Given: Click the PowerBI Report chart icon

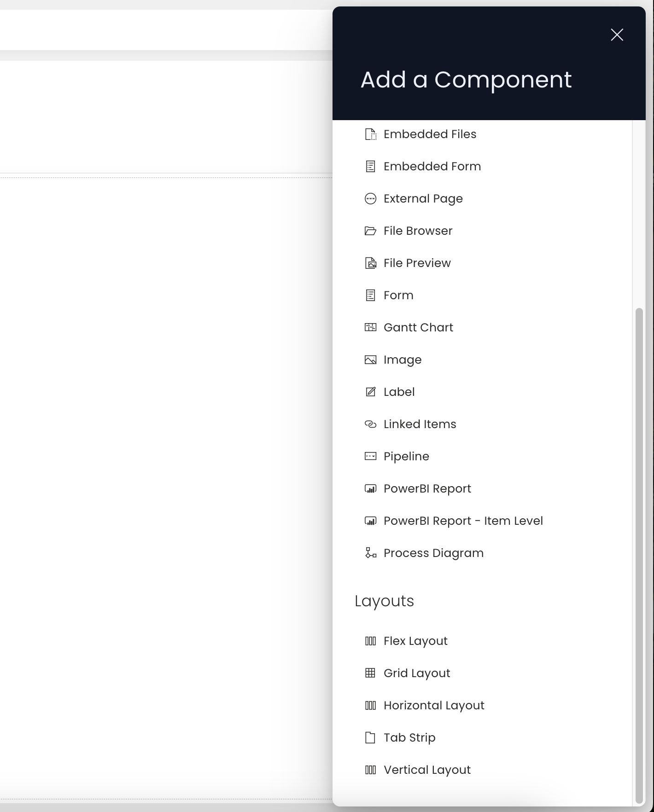Looking at the screenshot, I should 370,488.
